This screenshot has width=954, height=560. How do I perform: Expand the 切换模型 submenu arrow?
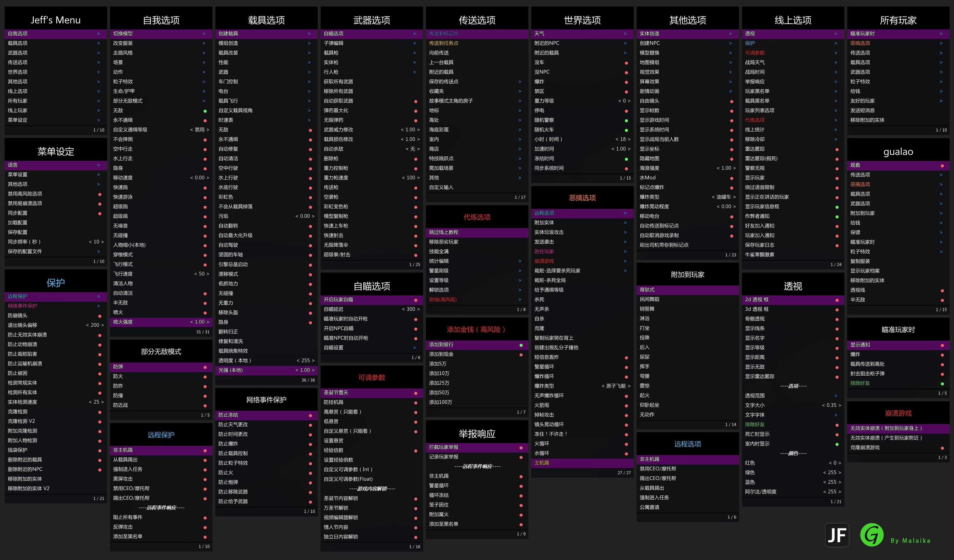(x=204, y=34)
